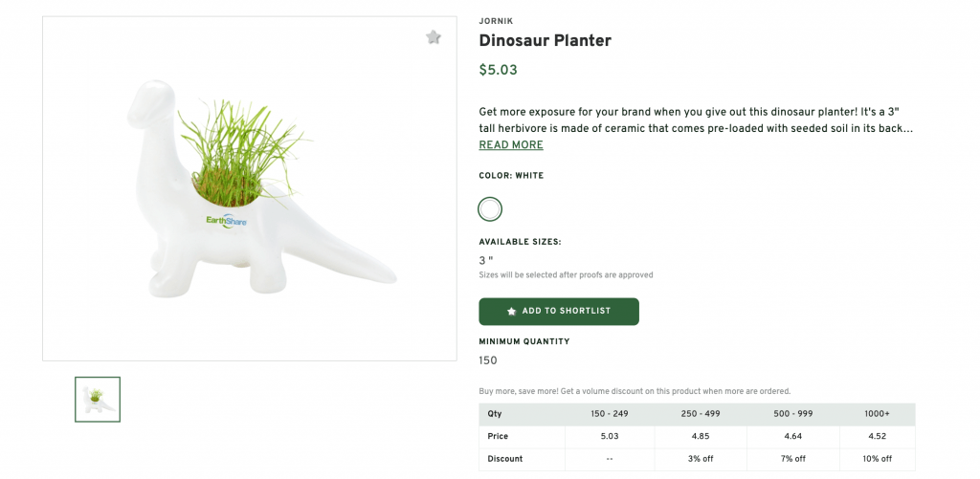Click the 7% off discount cell
This screenshot has height=479, width=980.
(792, 459)
